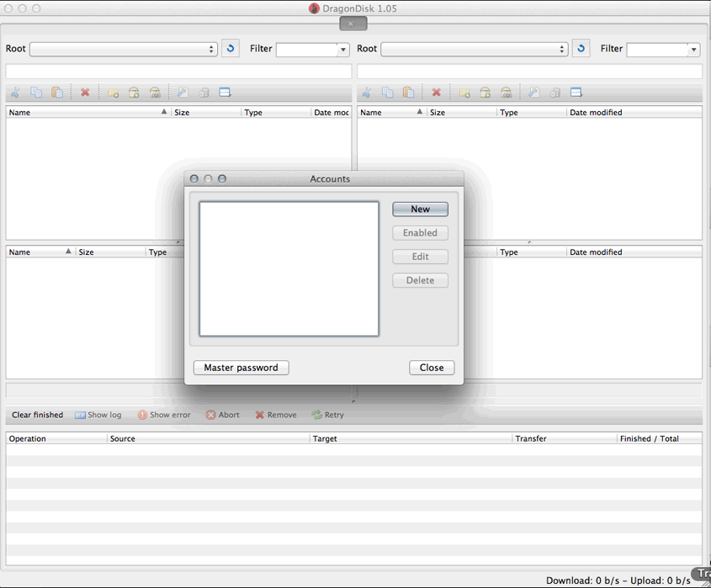
Task: Use the Paste icon in the right pane toolbar
Action: [409, 92]
